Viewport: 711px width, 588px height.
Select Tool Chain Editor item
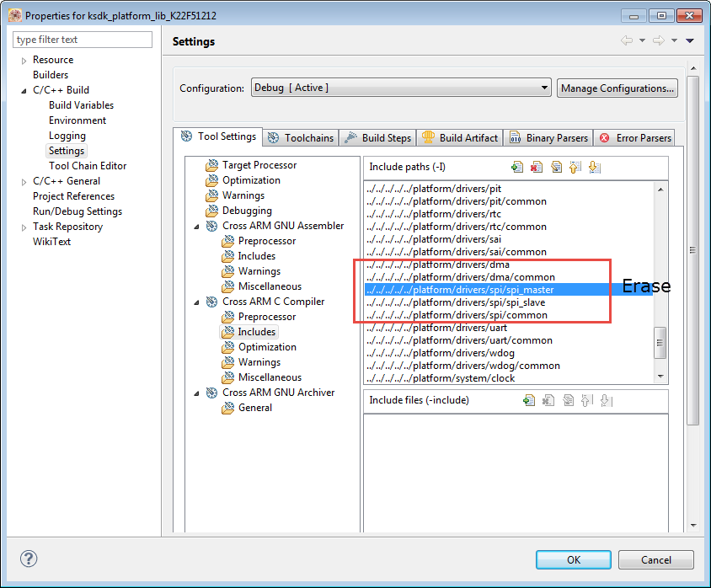point(88,166)
